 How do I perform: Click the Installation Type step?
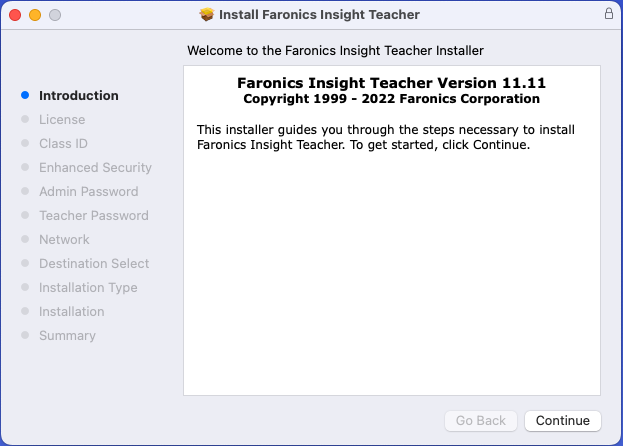(88, 288)
